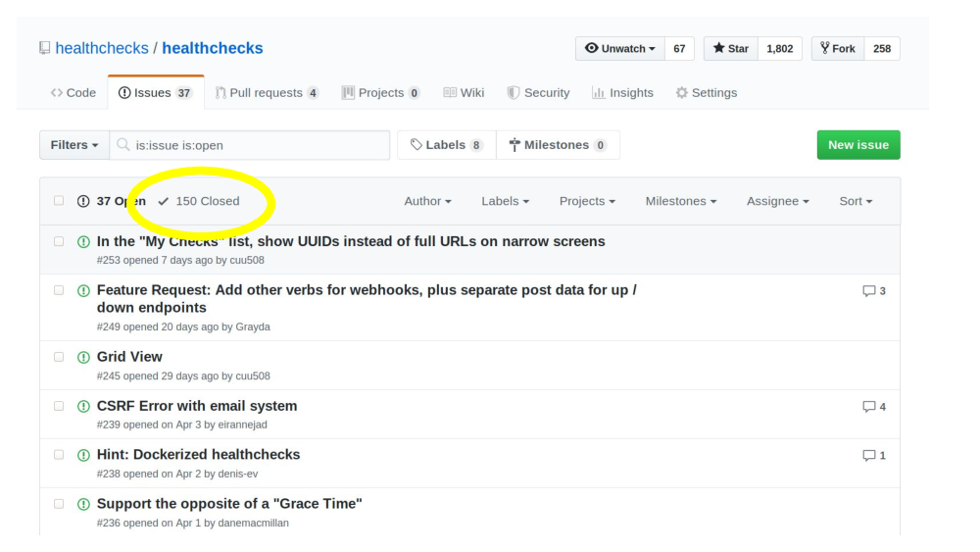This screenshot has height=552, width=980.
Task: Show the 37 Open issues
Action: (112, 201)
